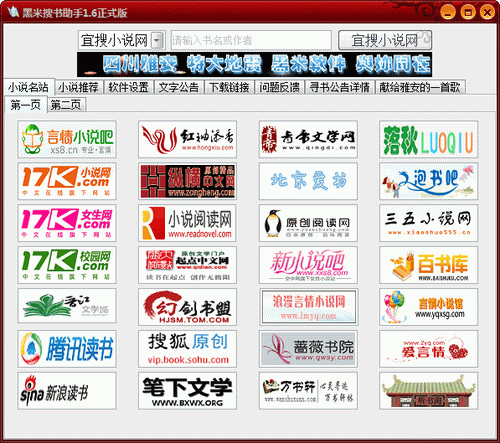Focus the book name or author search field
Viewport: 500px width, 443px height.
coord(251,40)
